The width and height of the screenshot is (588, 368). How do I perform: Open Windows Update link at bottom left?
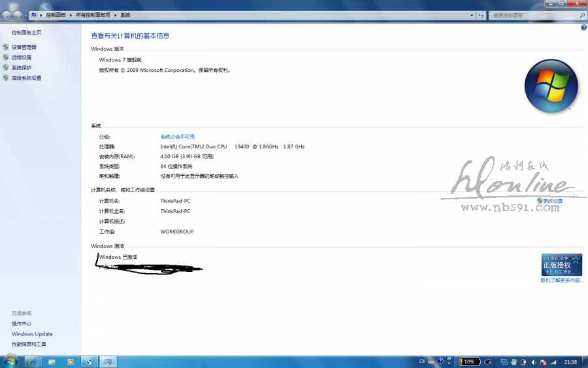31,334
